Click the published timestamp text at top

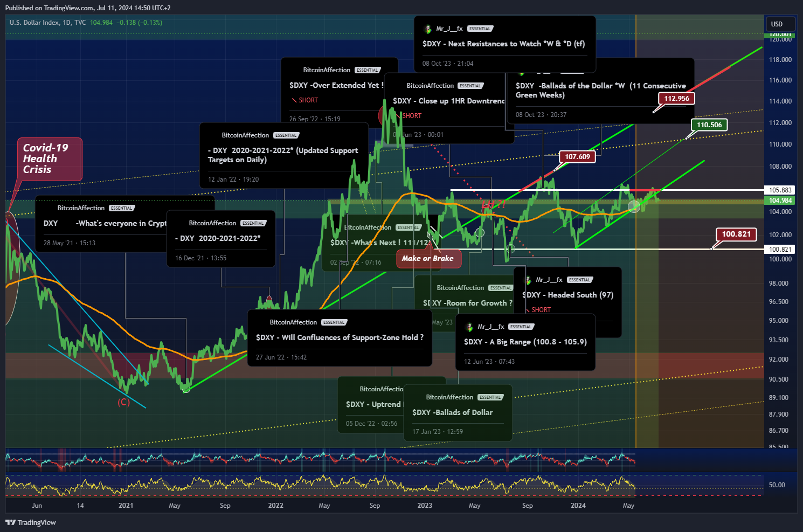click(x=88, y=8)
